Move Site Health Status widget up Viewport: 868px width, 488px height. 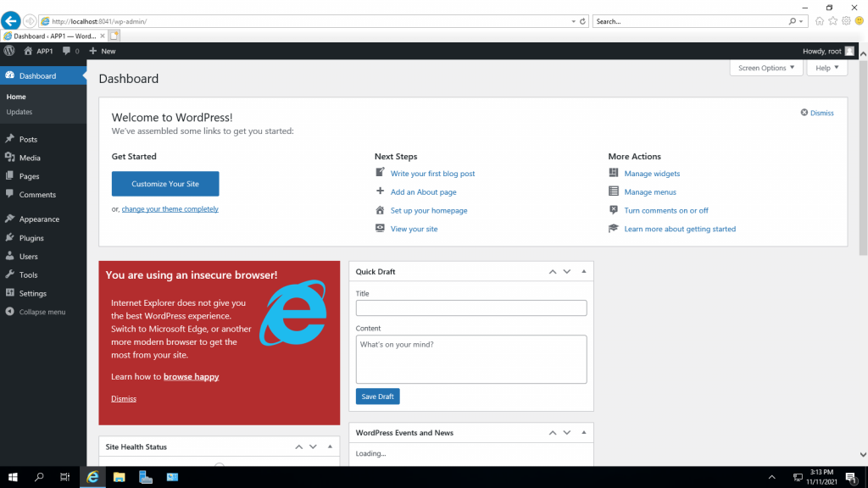click(x=299, y=447)
